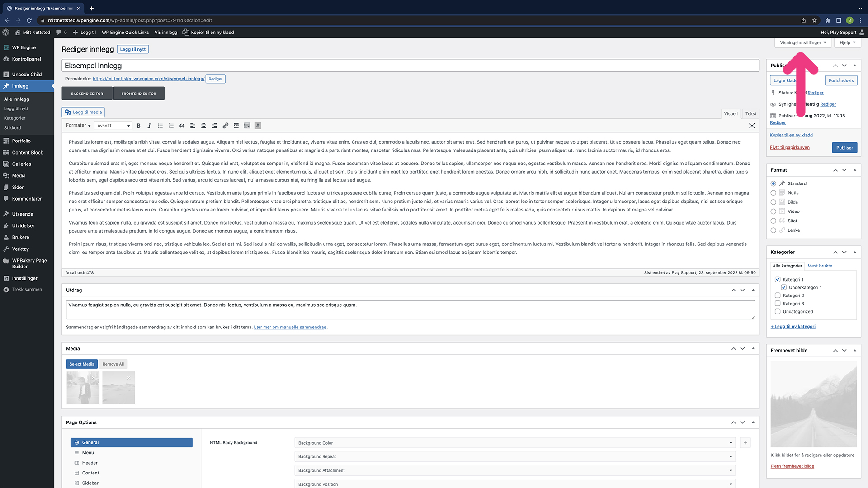
Task: Toggle bold formatting in editor toolbar
Action: (x=139, y=126)
